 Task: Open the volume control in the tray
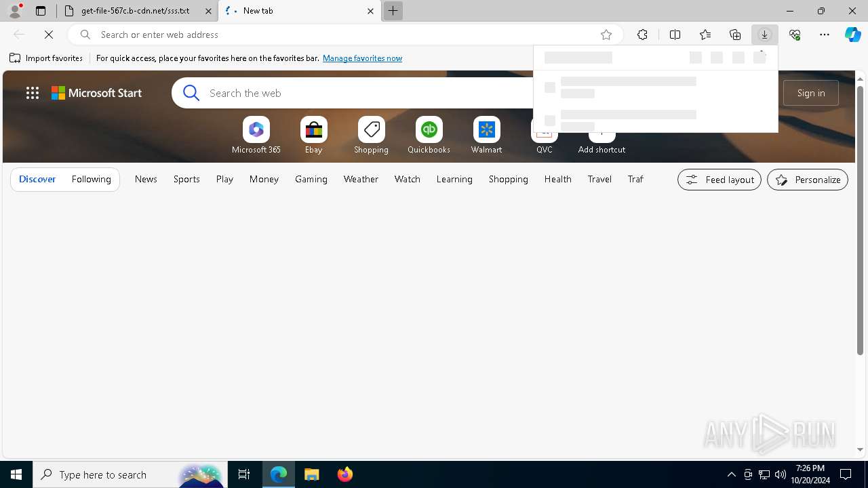pos(780,474)
